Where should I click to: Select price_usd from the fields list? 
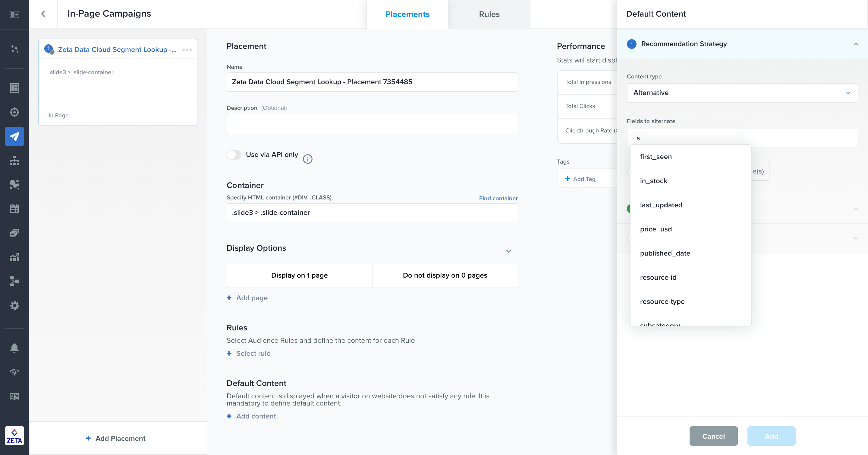click(x=656, y=229)
